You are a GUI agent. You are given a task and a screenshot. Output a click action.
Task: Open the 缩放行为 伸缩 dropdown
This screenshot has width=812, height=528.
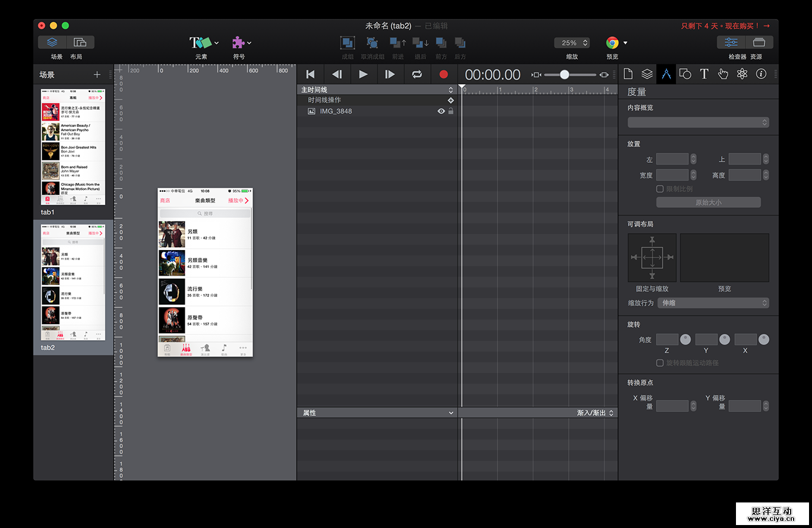[x=713, y=303]
